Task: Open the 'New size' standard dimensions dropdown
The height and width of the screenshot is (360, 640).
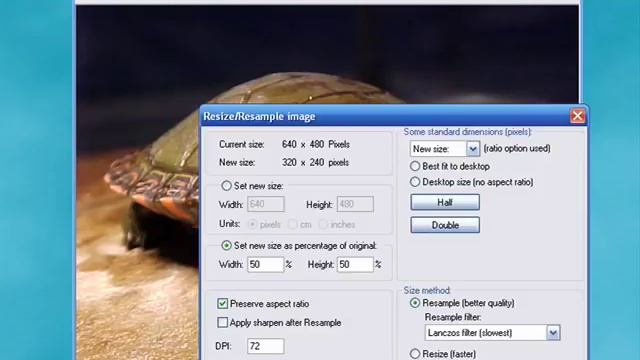Action: (x=473, y=149)
